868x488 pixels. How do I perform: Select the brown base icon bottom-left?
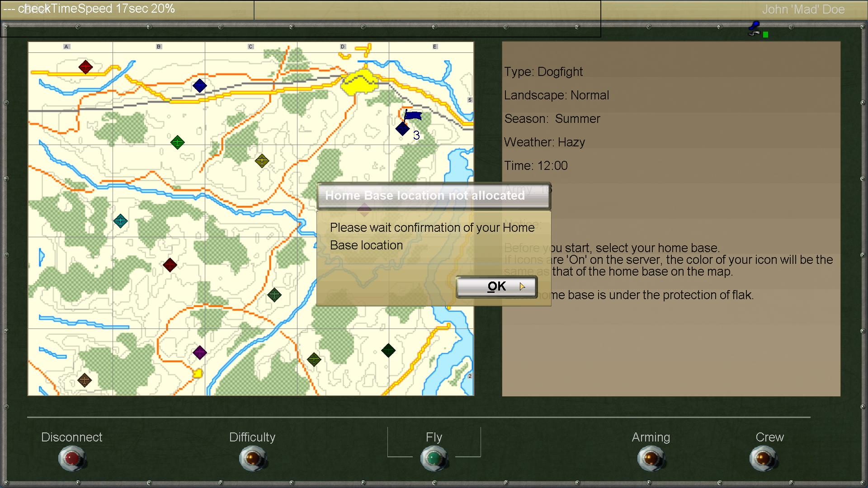click(x=85, y=380)
